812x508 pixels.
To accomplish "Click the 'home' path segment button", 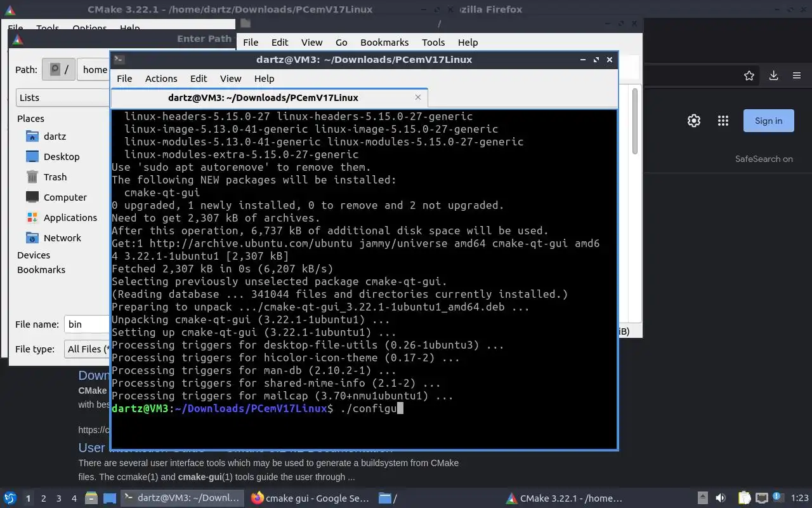I will click(95, 69).
